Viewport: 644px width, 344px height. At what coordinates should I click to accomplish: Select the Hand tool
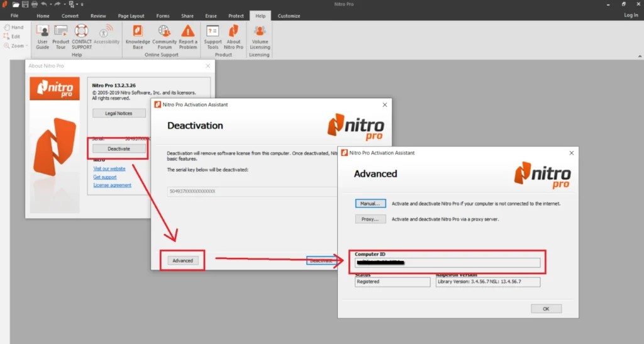pyautogui.click(x=14, y=27)
